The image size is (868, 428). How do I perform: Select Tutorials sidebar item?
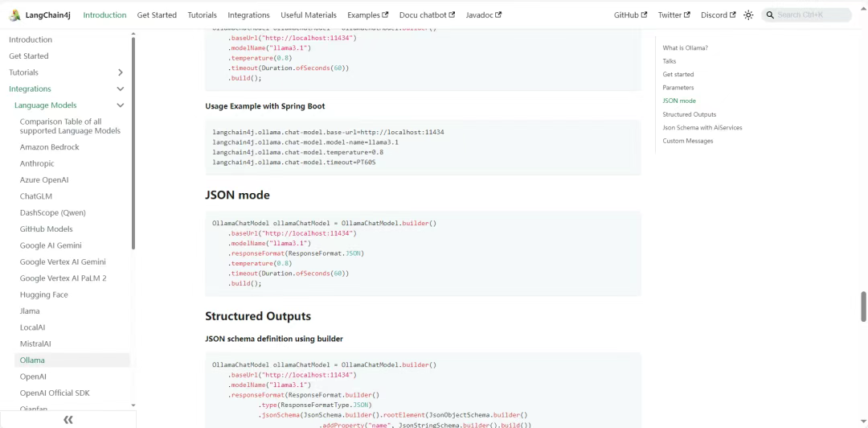(24, 72)
